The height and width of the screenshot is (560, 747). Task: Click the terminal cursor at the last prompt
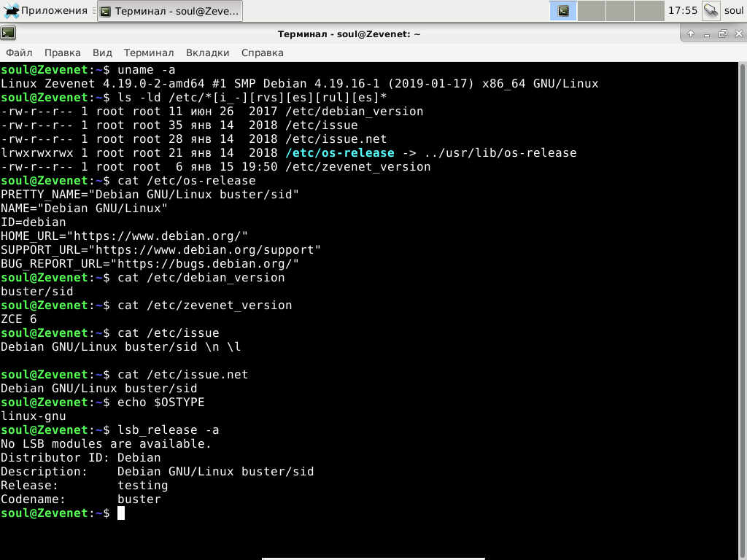(x=121, y=513)
